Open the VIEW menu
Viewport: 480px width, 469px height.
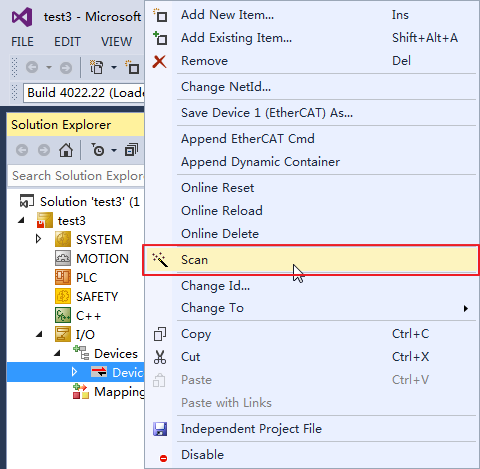pos(116,42)
